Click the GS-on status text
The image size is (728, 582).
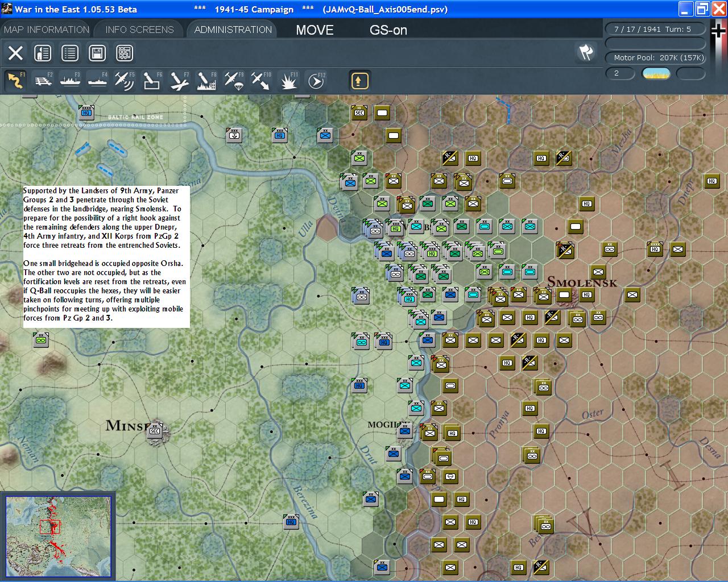[x=388, y=30]
